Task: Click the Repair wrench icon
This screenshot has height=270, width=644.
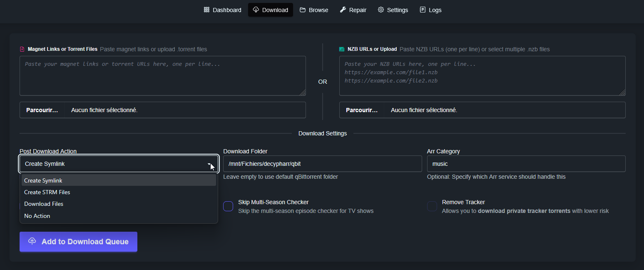Action: (x=343, y=10)
